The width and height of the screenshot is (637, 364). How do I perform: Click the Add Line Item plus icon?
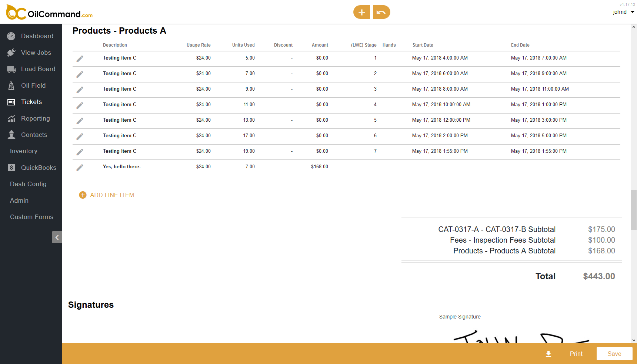pos(83,195)
